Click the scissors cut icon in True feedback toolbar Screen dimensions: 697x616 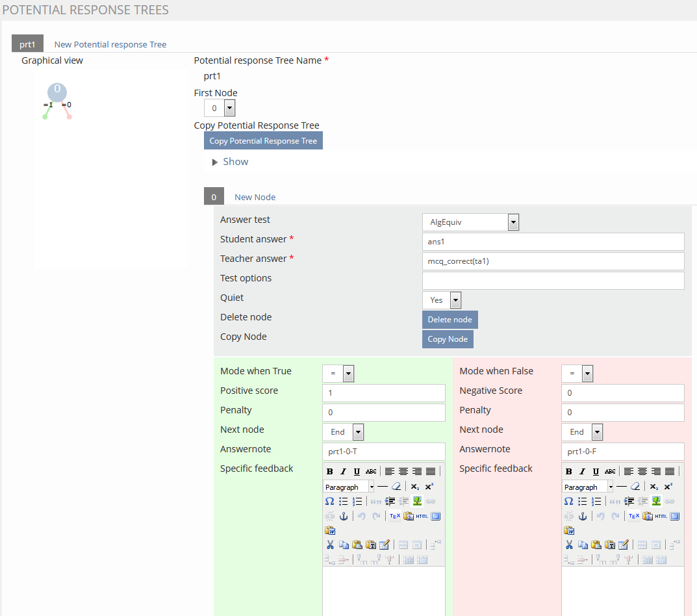(330, 545)
